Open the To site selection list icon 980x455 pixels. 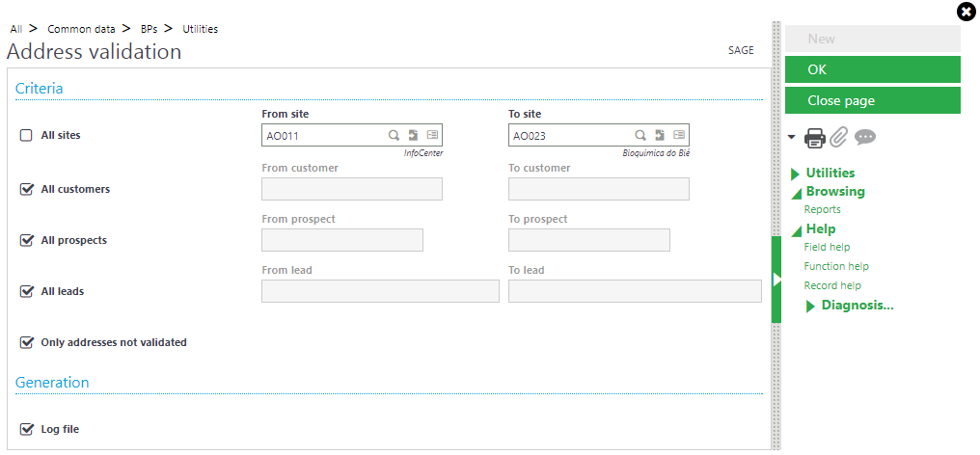[679, 135]
